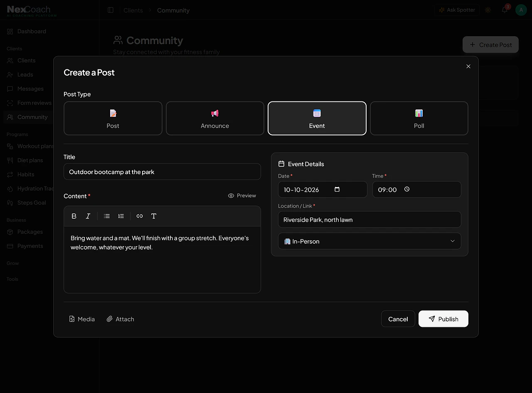532x393 pixels.
Task: Toggle the content Preview
Action: coord(242,195)
